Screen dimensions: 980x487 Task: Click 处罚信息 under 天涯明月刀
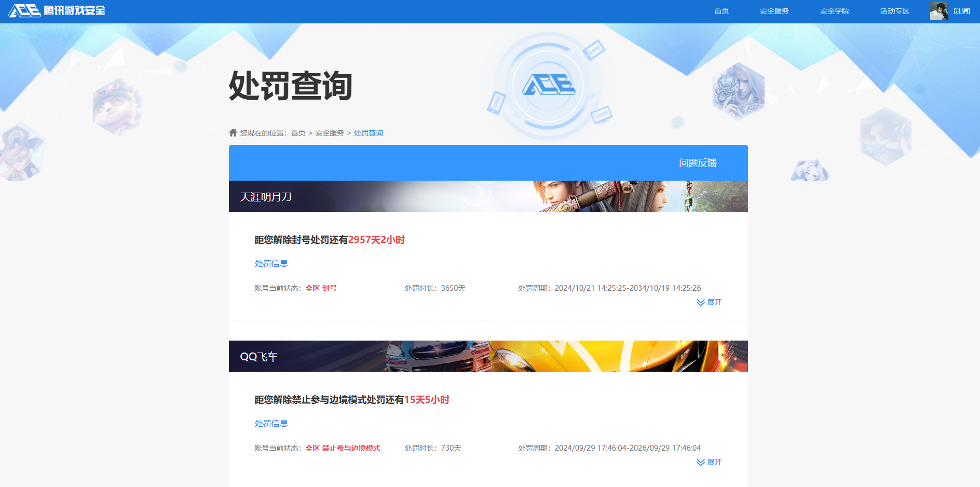click(x=271, y=264)
